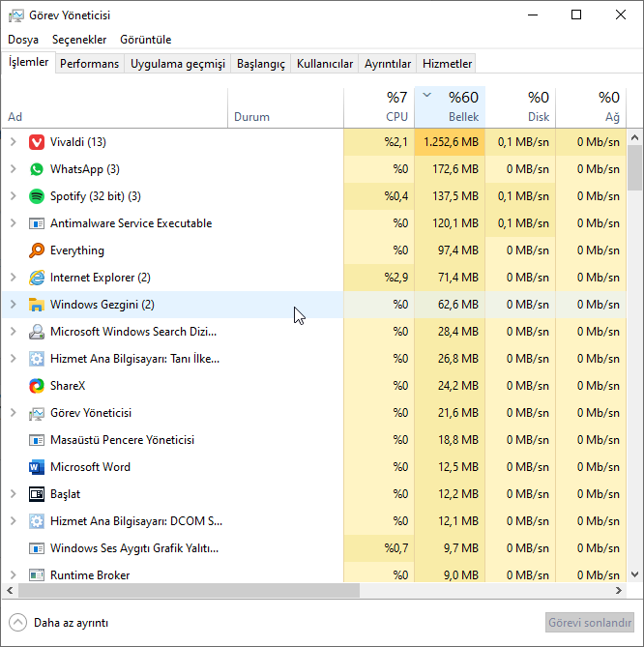644x647 pixels.
Task: Click the Spotify icon in the list
Action: (x=37, y=196)
